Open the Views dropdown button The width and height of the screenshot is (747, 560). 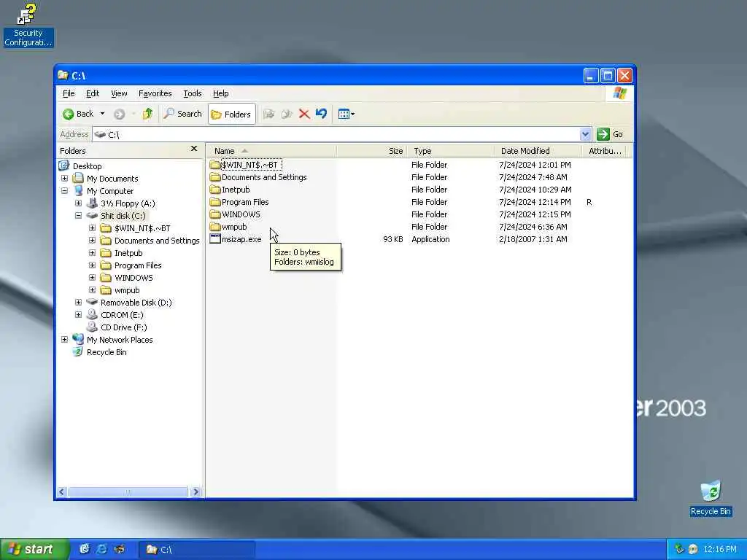(x=347, y=114)
